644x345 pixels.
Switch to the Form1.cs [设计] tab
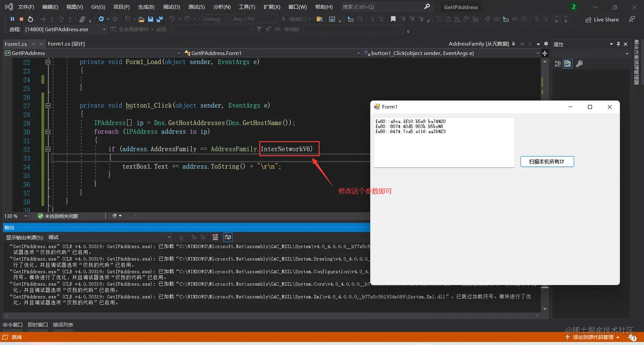coord(66,44)
